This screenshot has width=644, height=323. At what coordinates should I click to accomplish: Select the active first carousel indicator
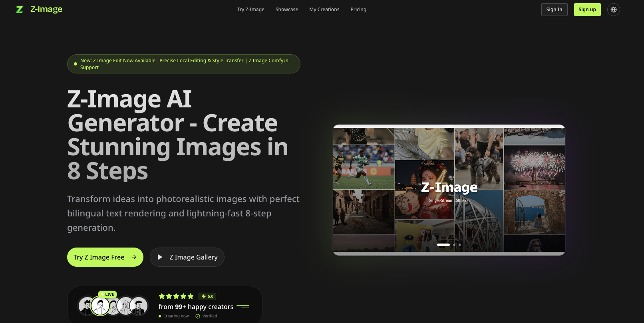click(443, 245)
